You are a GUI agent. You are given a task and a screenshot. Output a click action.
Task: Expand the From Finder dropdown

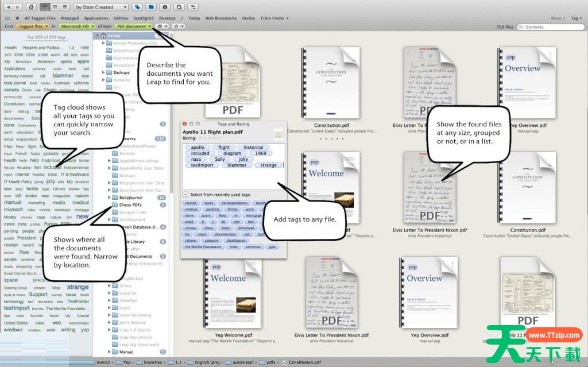pyautogui.click(x=274, y=18)
